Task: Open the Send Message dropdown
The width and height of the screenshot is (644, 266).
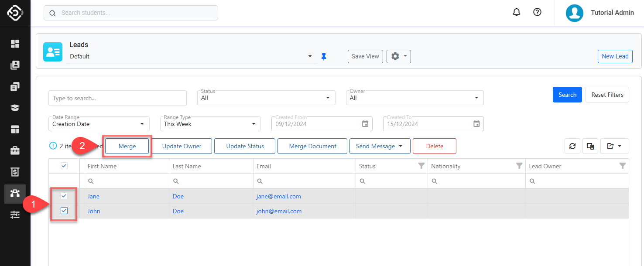Action: (x=380, y=147)
